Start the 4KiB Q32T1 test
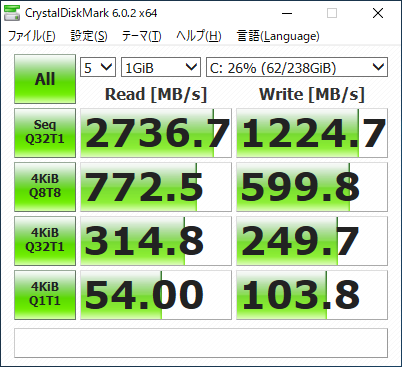402x367 pixels. [x=45, y=241]
